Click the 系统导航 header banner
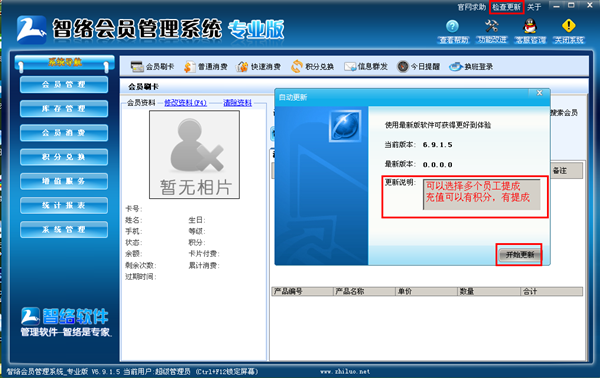 64,62
